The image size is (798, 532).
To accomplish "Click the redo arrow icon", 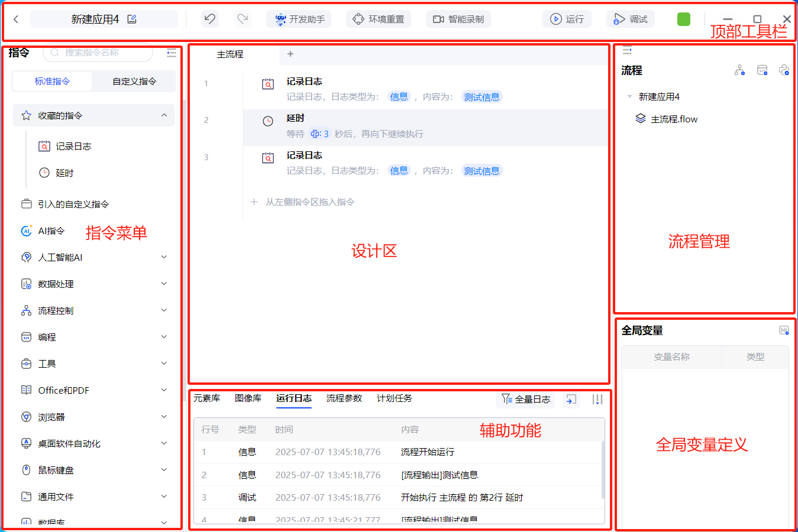I will [243, 19].
